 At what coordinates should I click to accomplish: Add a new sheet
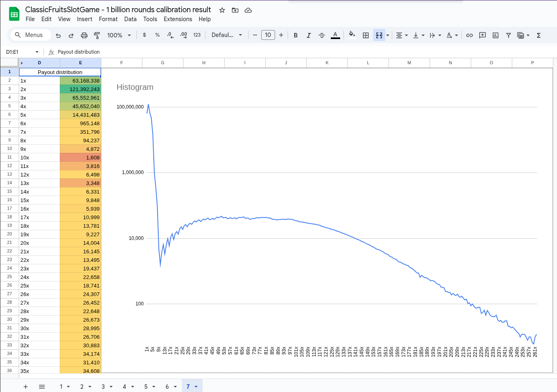coord(26,387)
